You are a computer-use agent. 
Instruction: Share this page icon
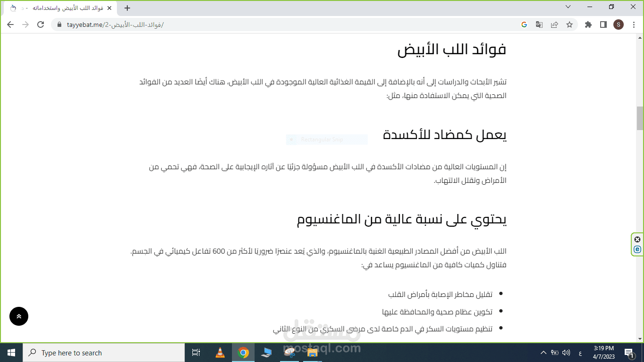[x=554, y=25]
